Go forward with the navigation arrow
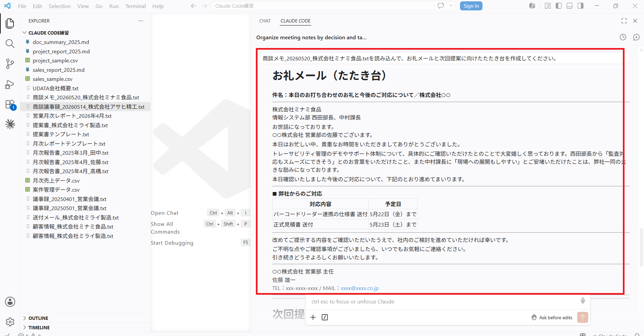The height and width of the screenshot is (336, 644). (204, 6)
